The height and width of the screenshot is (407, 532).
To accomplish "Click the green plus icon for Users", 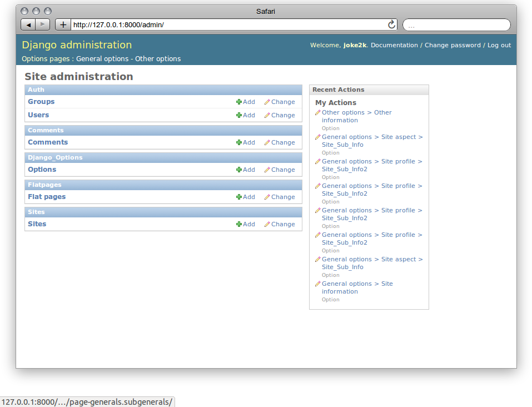I will click(x=239, y=116).
